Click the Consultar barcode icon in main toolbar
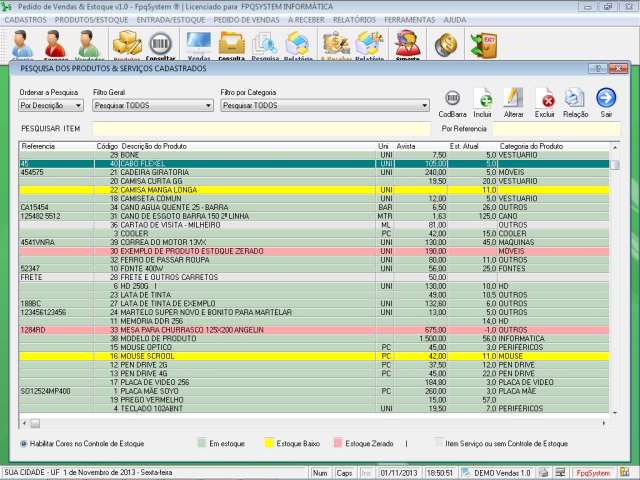The image size is (640, 480). pos(160,44)
